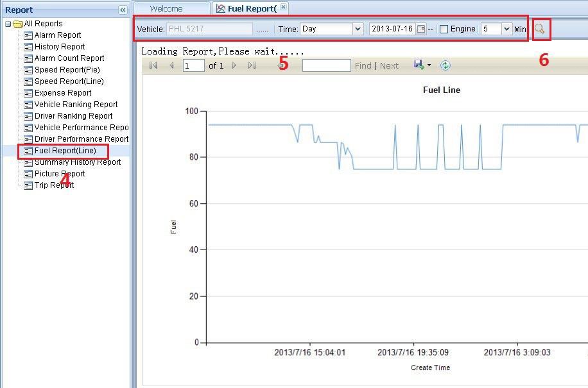Go to first report page
Viewport: 588px width, 388px height.
point(153,65)
